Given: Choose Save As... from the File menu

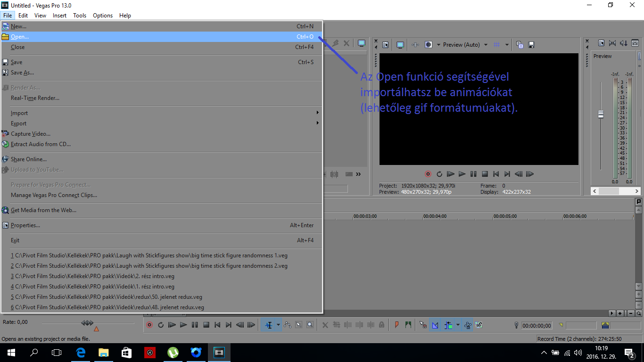Looking at the screenshot, I should click(161, 73).
